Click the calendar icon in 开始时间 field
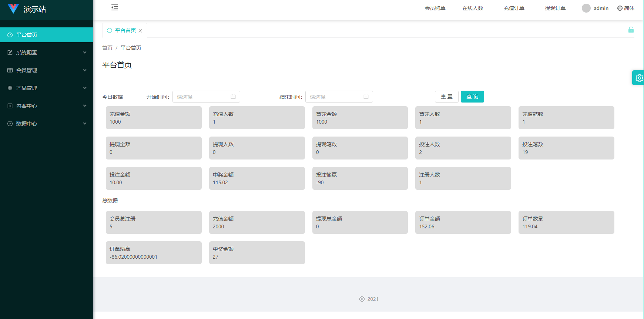The image size is (644, 319). tap(233, 97)
